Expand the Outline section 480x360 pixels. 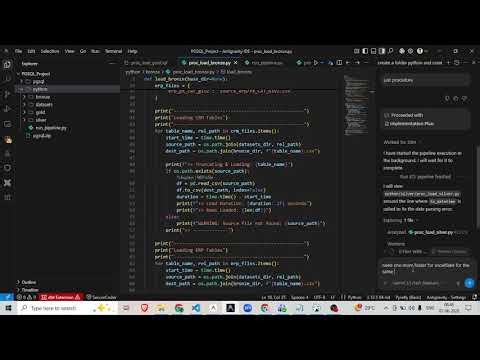pos(28,282)
